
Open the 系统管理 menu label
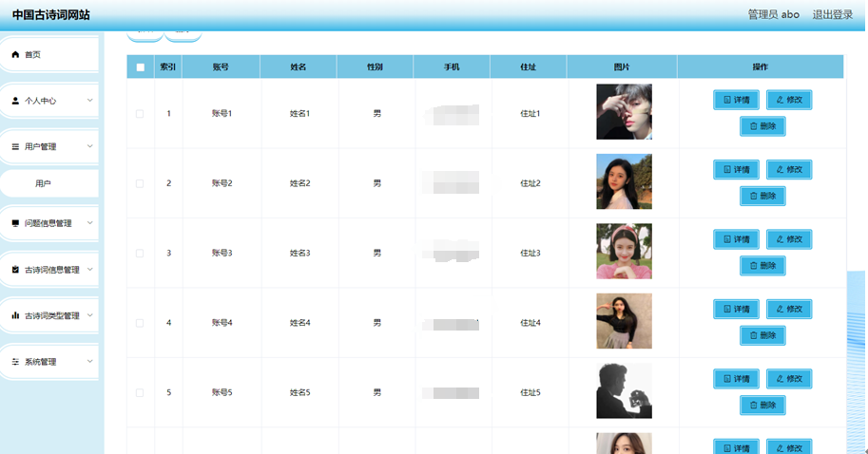41,362
